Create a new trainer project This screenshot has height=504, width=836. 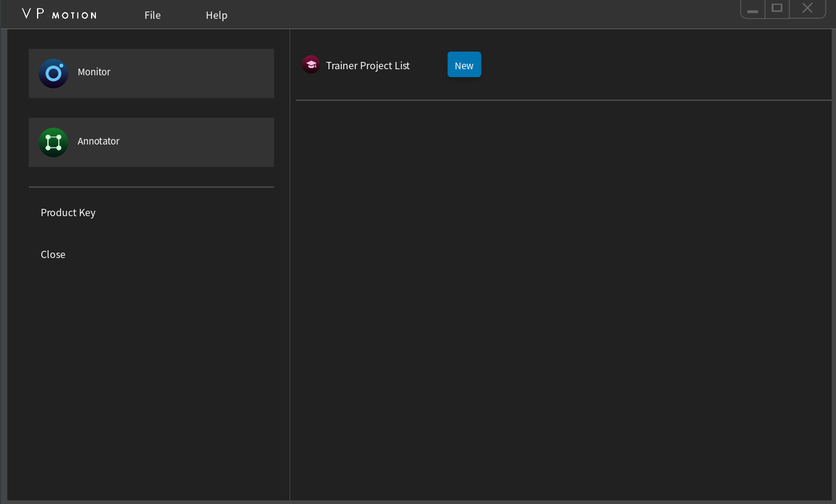pyautogui.click(x=464, y=64)
